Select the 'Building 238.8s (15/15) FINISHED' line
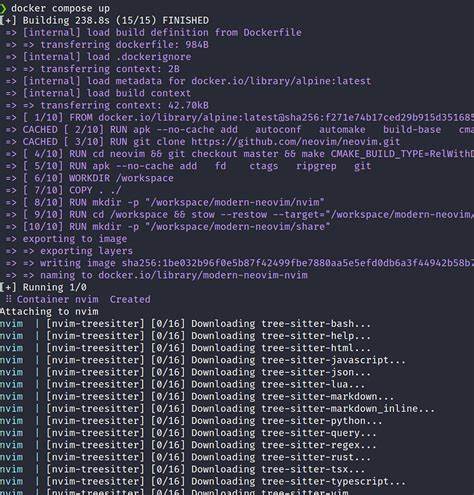 (104, 20)
